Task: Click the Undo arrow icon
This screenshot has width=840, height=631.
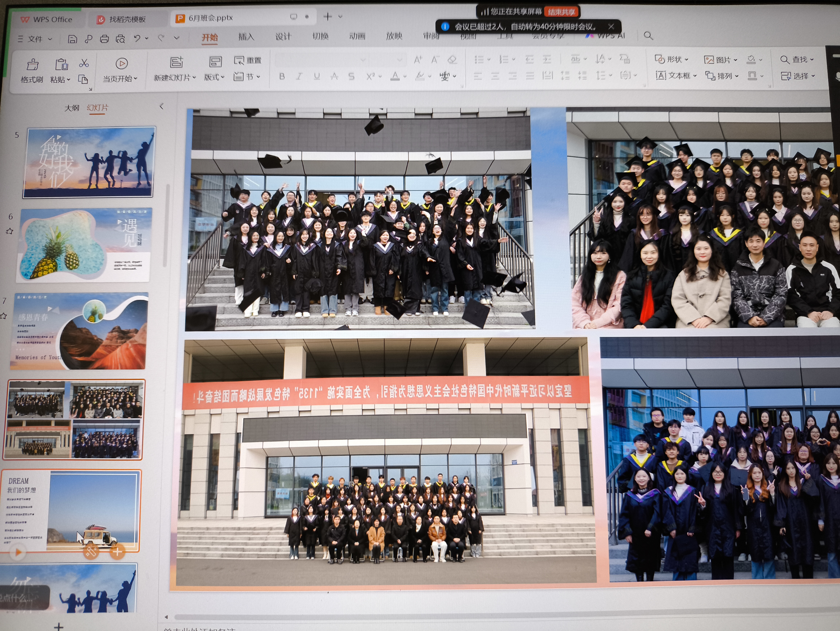Action: [137, 38]
